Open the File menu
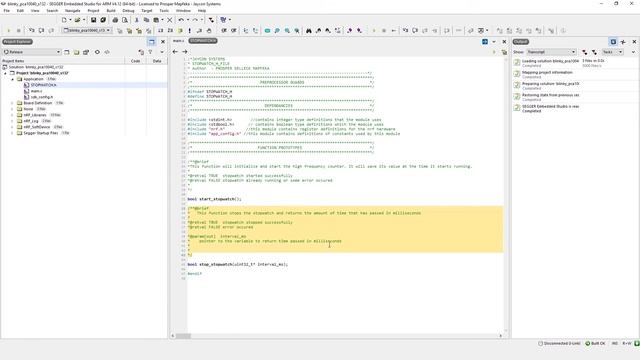640x360 pixels. 7,11
